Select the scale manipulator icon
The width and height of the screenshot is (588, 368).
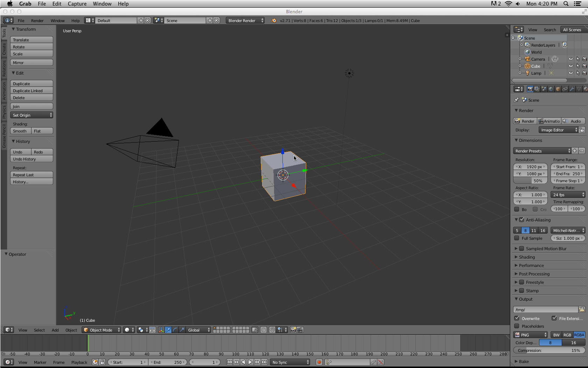coord(182,330)
